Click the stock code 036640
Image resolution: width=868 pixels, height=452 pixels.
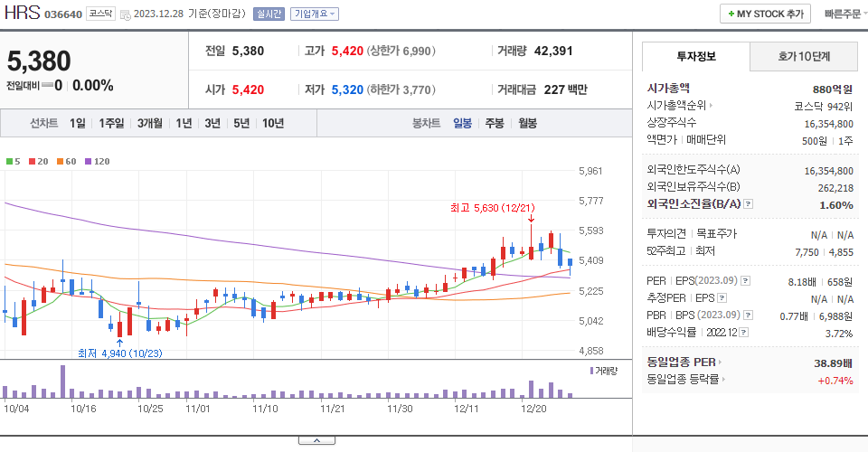point(63,14)
